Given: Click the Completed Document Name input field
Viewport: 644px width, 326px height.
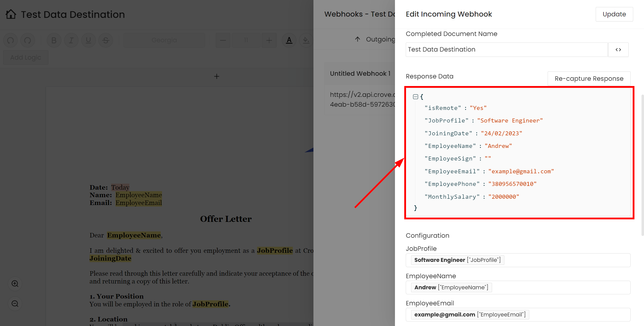Looking at the screenshot, I should click(507, 50).
